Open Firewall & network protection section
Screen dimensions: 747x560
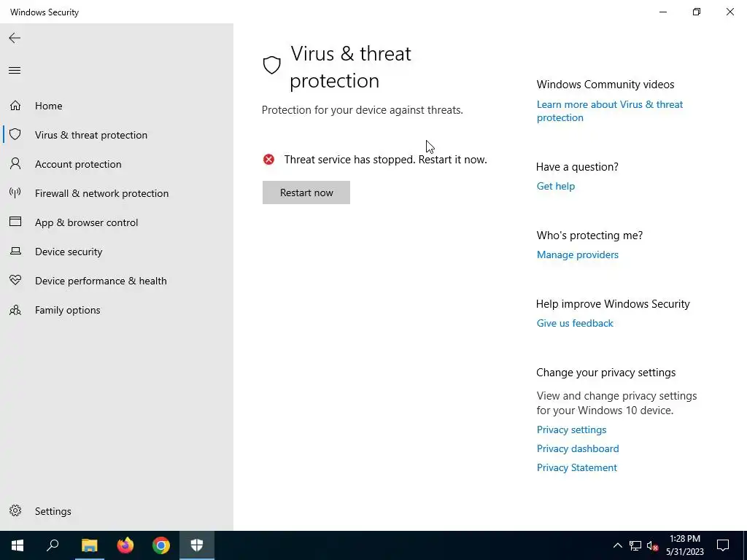(x=117, y=192)
